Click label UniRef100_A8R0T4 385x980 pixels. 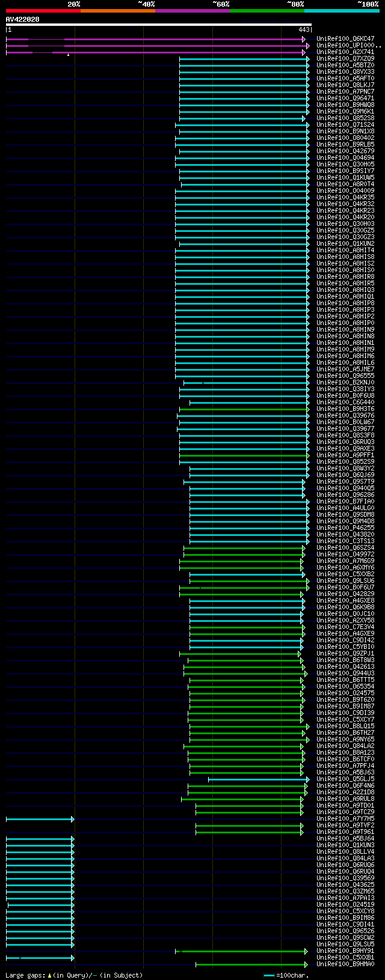(345, 184)
